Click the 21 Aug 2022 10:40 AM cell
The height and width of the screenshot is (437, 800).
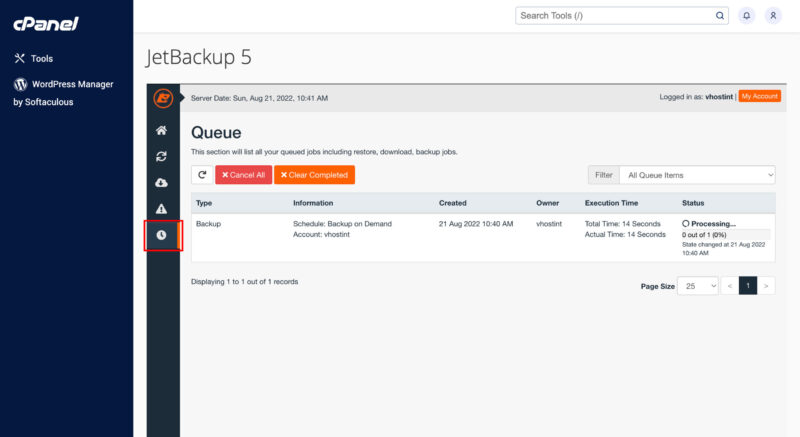pos(476,224)
